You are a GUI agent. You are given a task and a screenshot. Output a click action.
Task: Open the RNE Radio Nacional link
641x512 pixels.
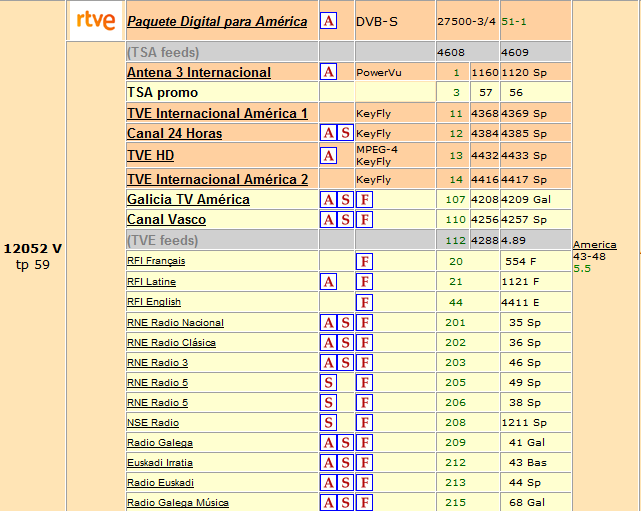pos(175,323)
